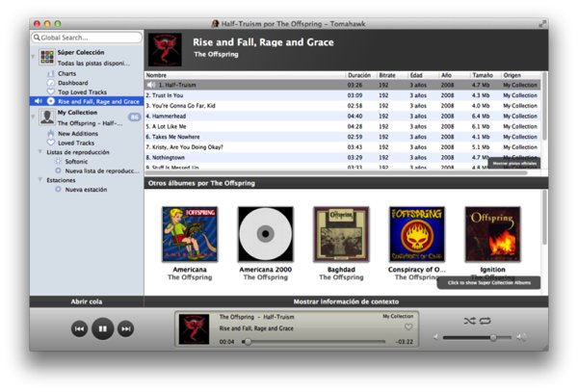Sort by the Año column header
Screen dimensions: 578x392
tap(455, 75)
